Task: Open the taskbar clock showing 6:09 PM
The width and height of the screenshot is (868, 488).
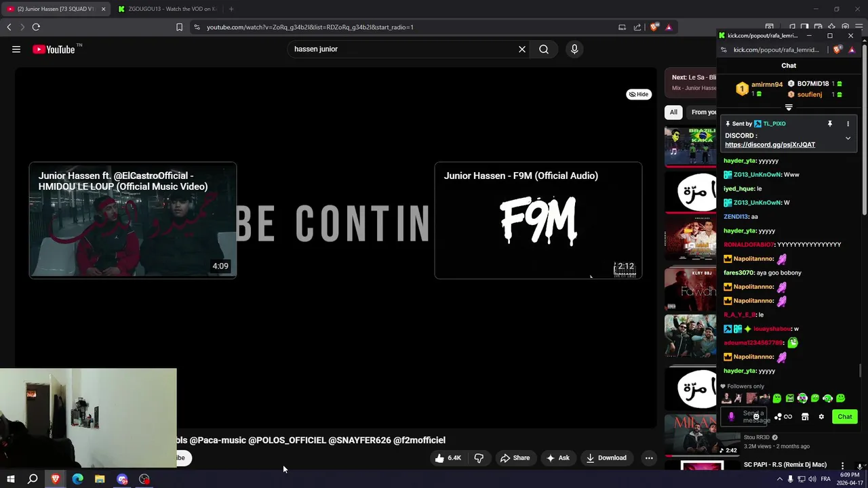Action: (849, 479)
